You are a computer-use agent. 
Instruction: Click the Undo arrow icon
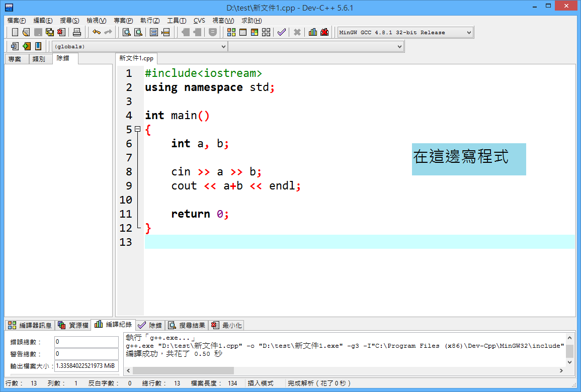[96, 32]
